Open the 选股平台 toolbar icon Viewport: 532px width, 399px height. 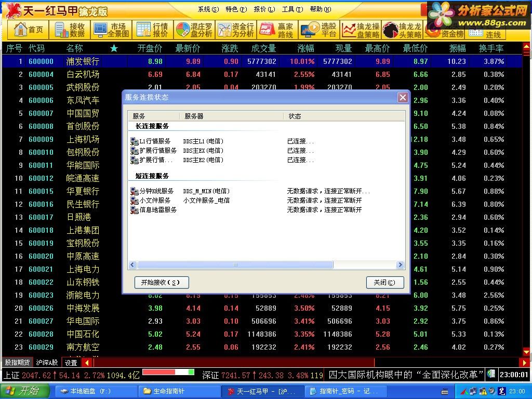pos(319,30)
